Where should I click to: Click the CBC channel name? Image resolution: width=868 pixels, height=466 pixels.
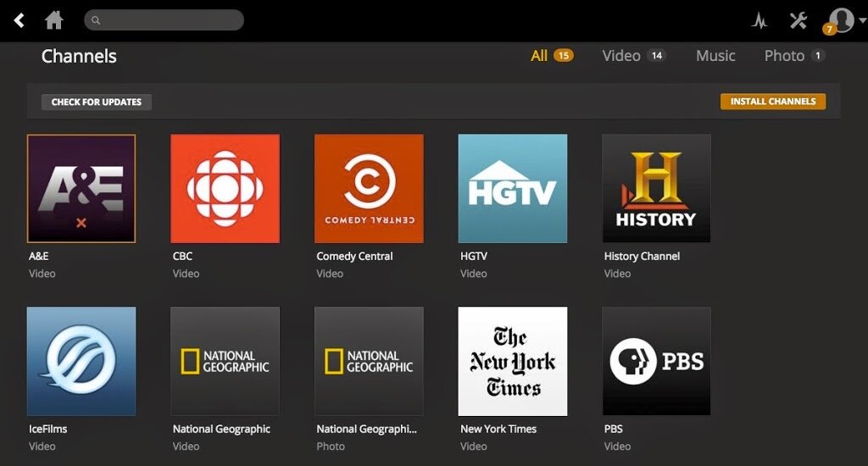pyautogui.click(x=183, y=256)
